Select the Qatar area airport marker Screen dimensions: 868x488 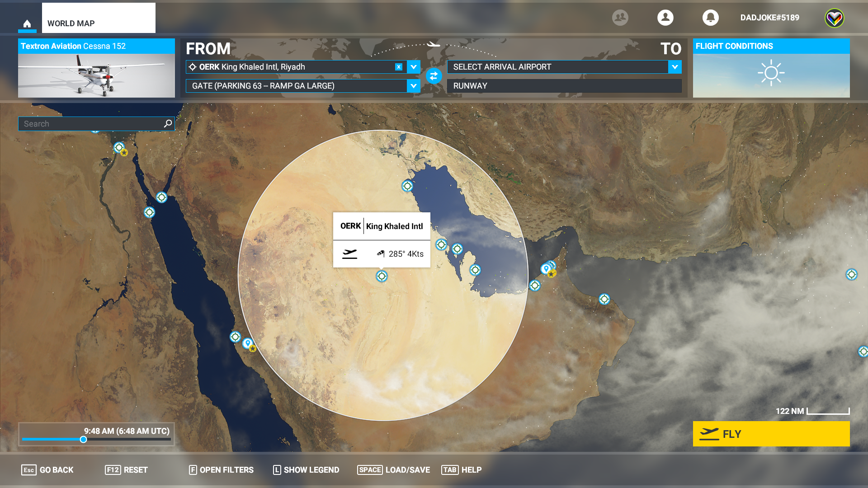point(475,270)
